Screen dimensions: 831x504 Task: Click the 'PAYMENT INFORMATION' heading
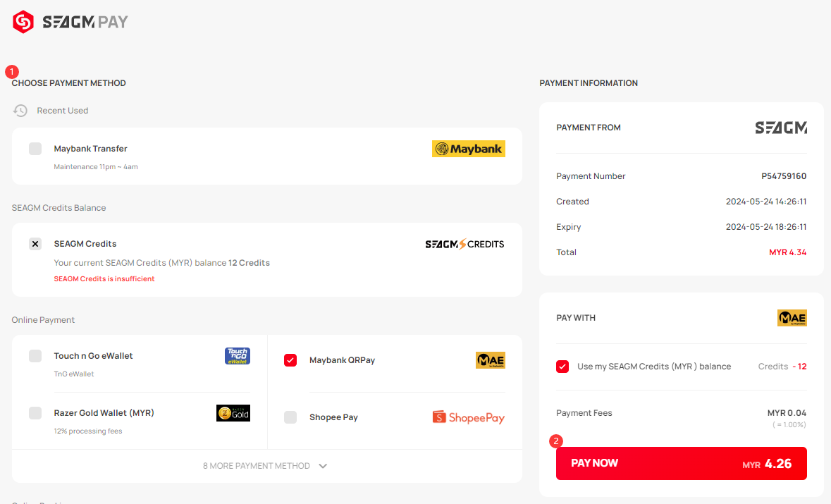click(589, 83)
